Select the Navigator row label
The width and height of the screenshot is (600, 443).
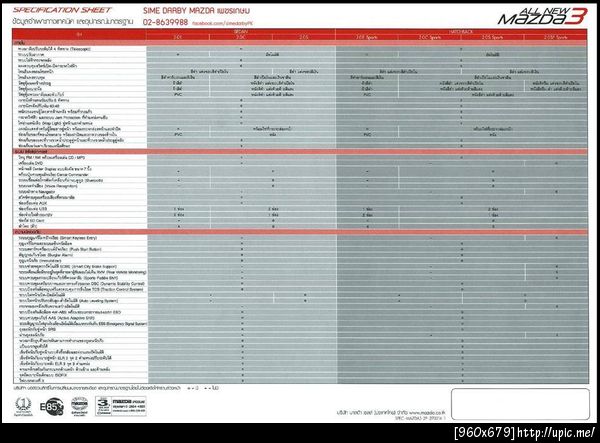pos(37,192)
